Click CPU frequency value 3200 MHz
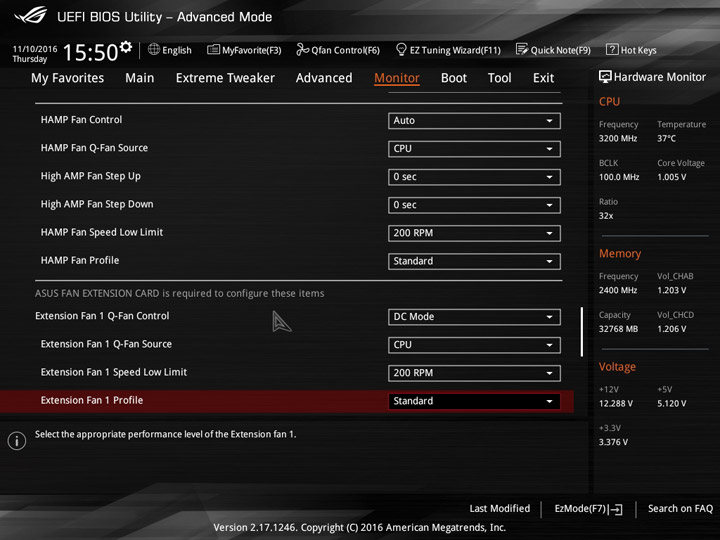The height and width of the screenshot is (540, 720). click(x=618, y=138)
